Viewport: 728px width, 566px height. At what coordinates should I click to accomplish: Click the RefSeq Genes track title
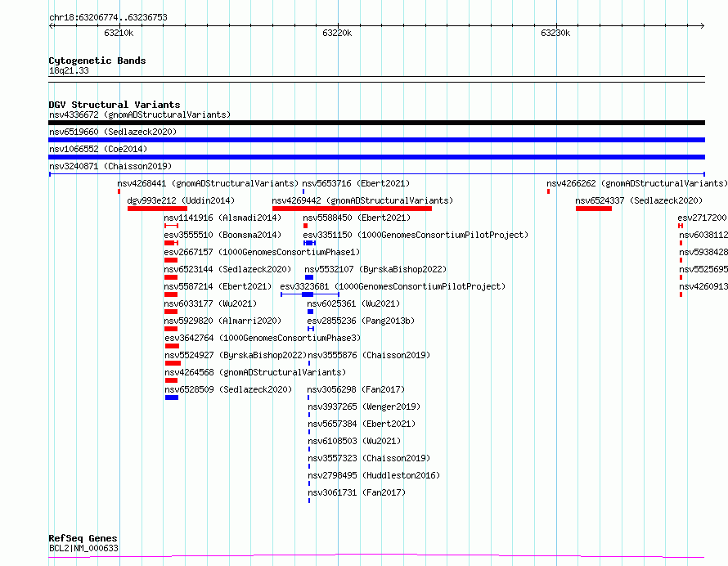point(83,538)
